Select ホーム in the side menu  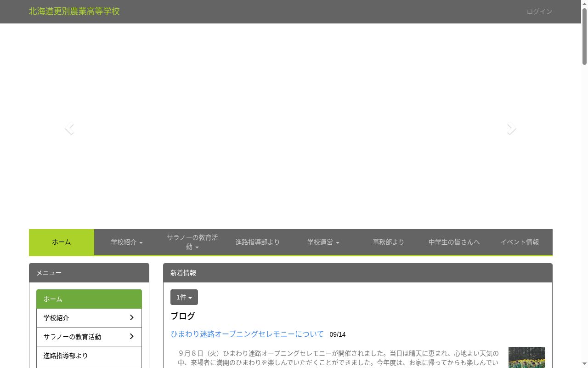89,299
